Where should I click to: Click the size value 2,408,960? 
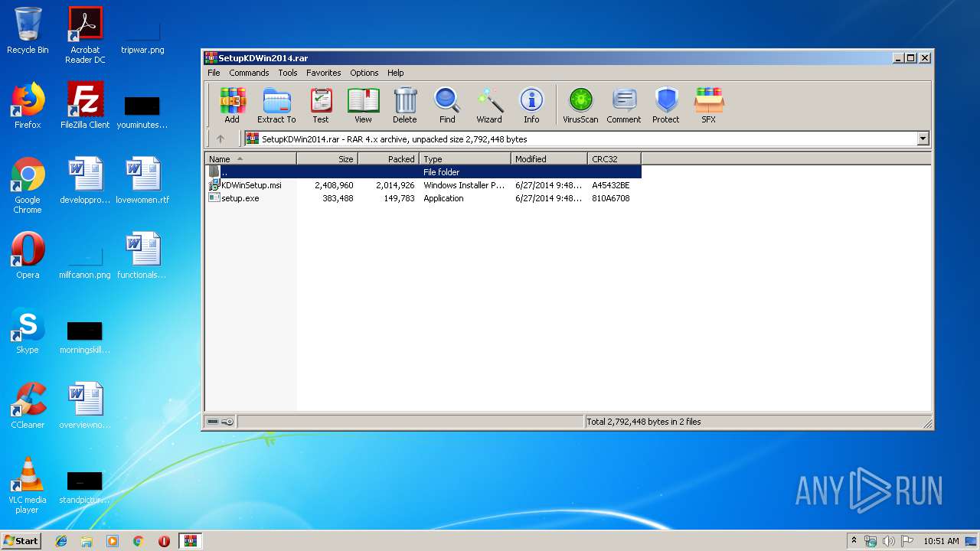pos(334,185)
